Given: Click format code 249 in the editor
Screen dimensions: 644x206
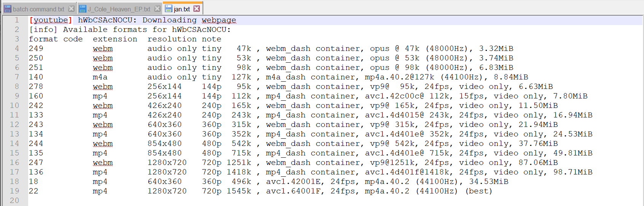Looking at the screenshot, I should click(x=36, y=49).
